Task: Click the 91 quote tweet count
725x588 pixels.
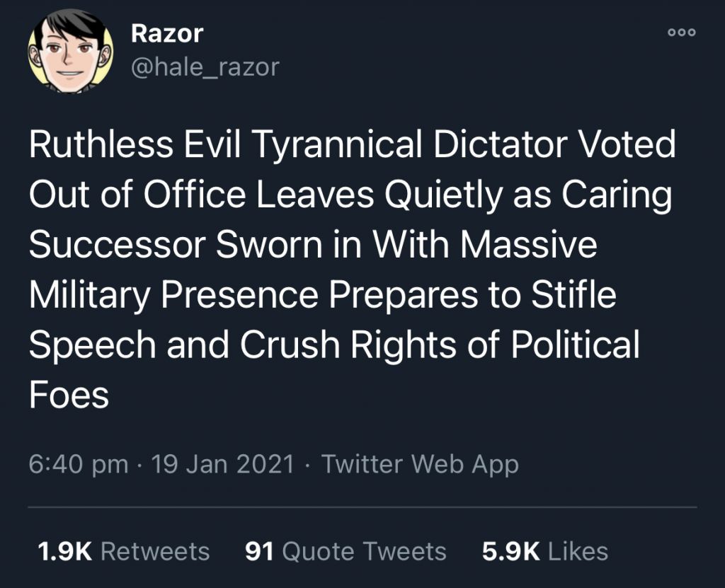Action: point(259,551)
